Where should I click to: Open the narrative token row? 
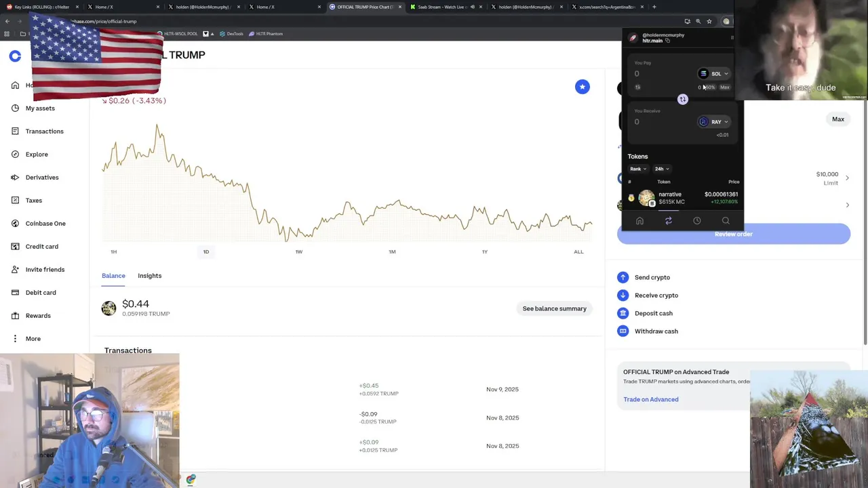click(x=684, y=198)
